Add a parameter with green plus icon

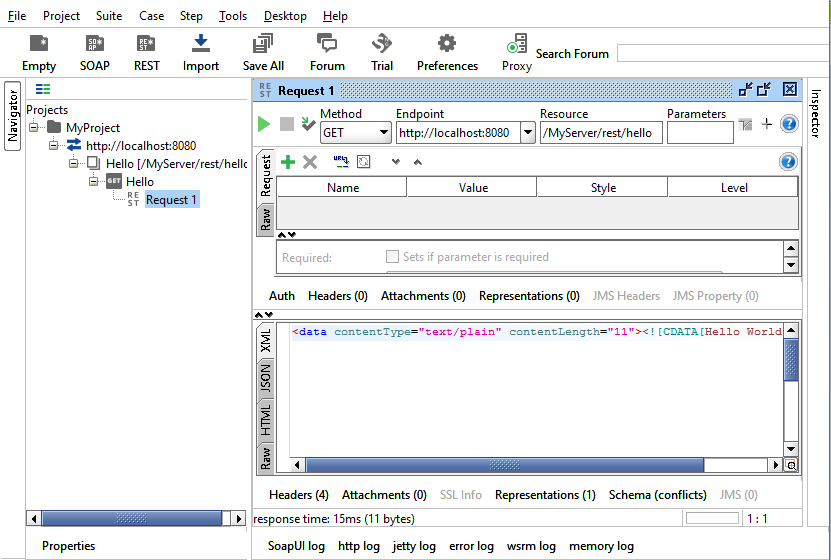pyautogui.click(x=288, y=162)
